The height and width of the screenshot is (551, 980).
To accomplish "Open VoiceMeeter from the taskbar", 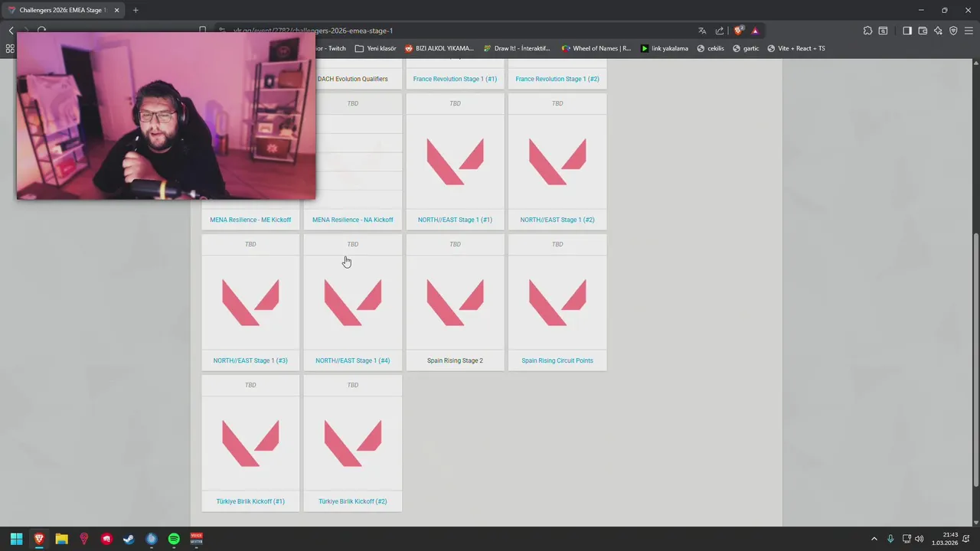I will point(196,539).
